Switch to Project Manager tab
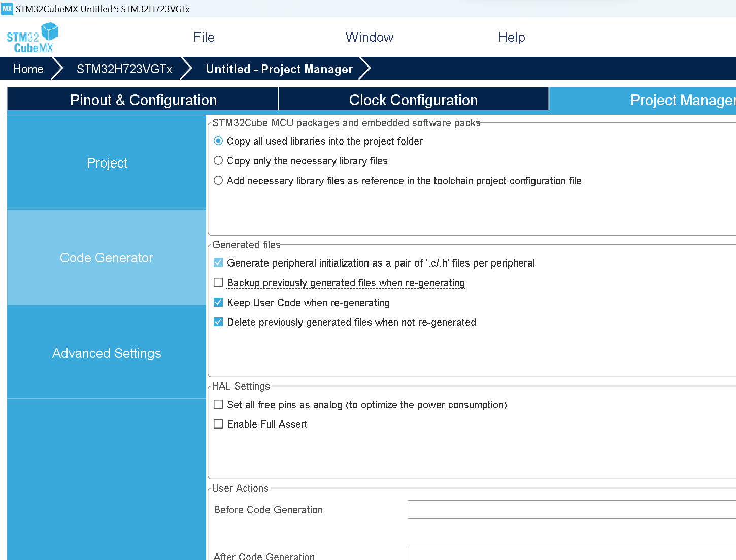The width and height of the screenshot is (736, 560). tap(643, 100)
